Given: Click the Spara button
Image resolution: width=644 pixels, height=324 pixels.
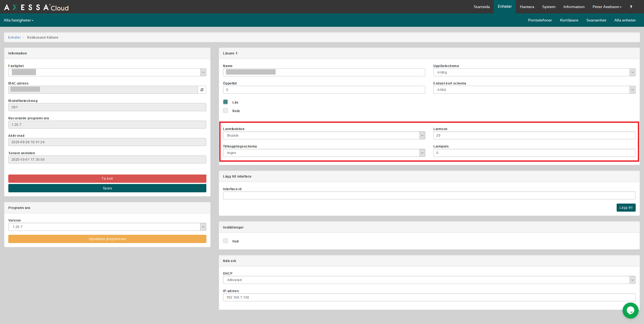Looking at the screenshot, I should point(107,188).
